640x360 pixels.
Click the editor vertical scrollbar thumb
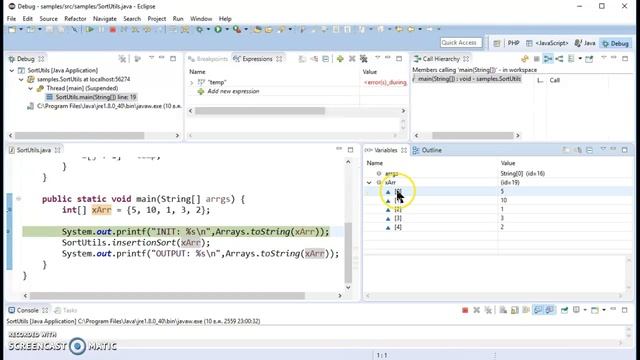tap(348, 253)
